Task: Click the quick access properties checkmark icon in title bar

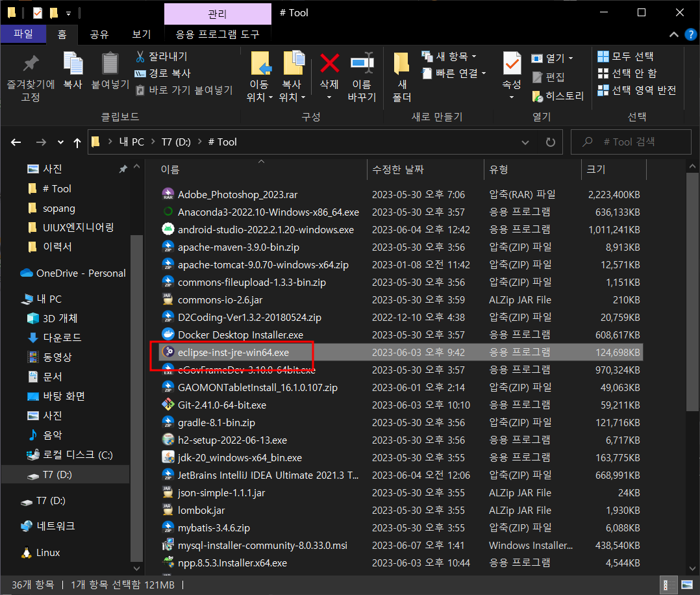Action: click(x=38, y=13)
